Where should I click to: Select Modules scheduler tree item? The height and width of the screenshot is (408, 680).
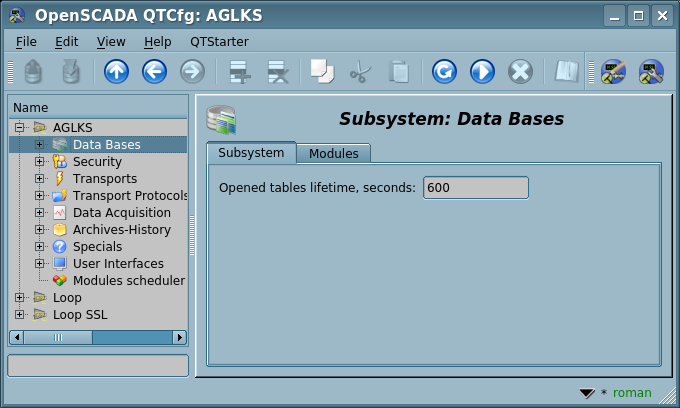tap(128, 281)
